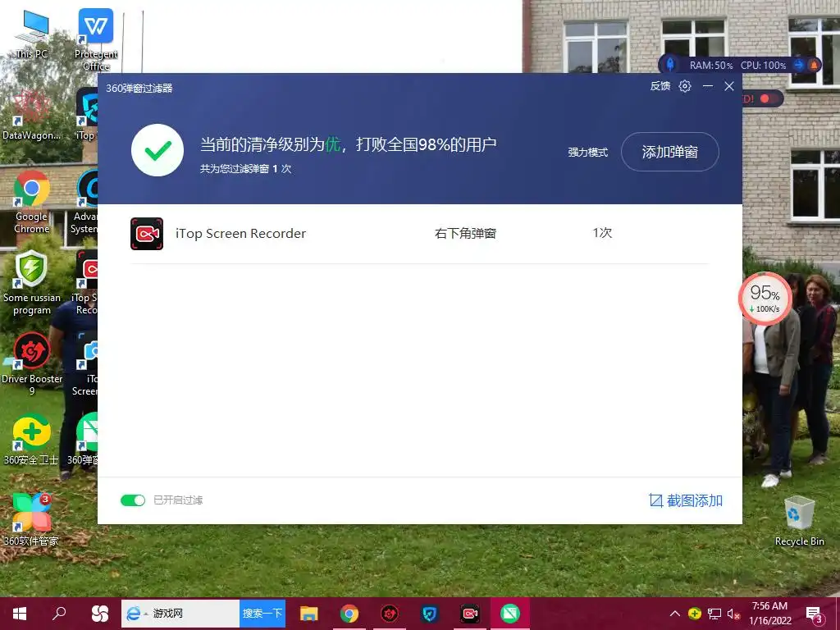Open network tray icon
Image resolution: width=840 pixels, height=630 pixels.
714,614
